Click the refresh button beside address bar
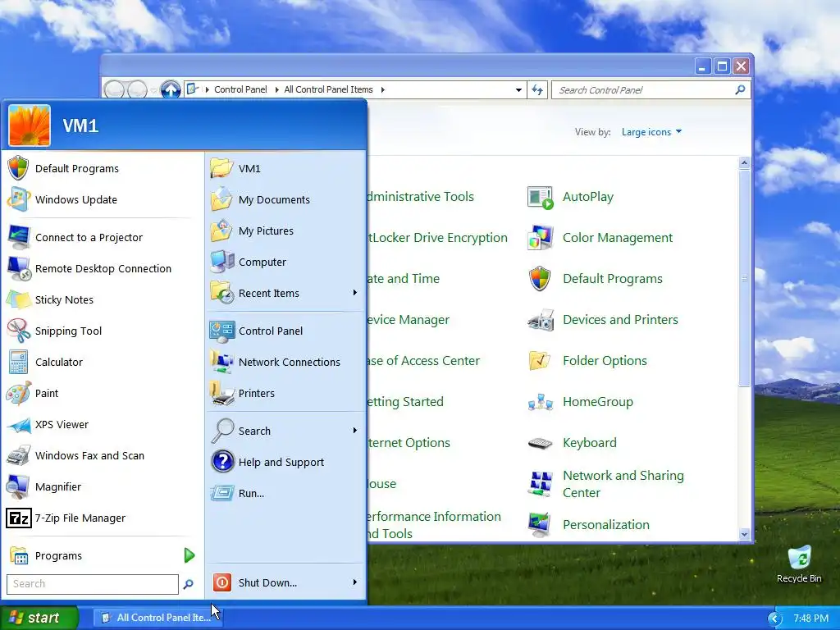The height and width of the screenshot is (630, 840). tap(537, 90)
